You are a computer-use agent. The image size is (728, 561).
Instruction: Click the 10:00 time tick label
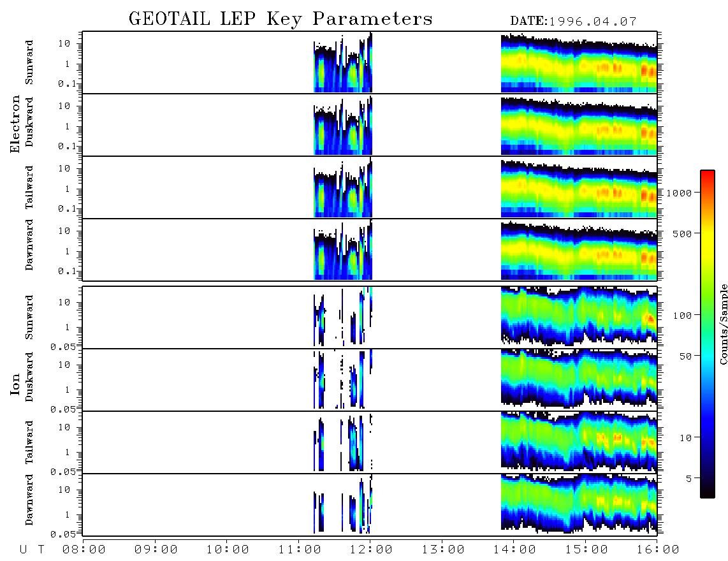click(228, 550)
